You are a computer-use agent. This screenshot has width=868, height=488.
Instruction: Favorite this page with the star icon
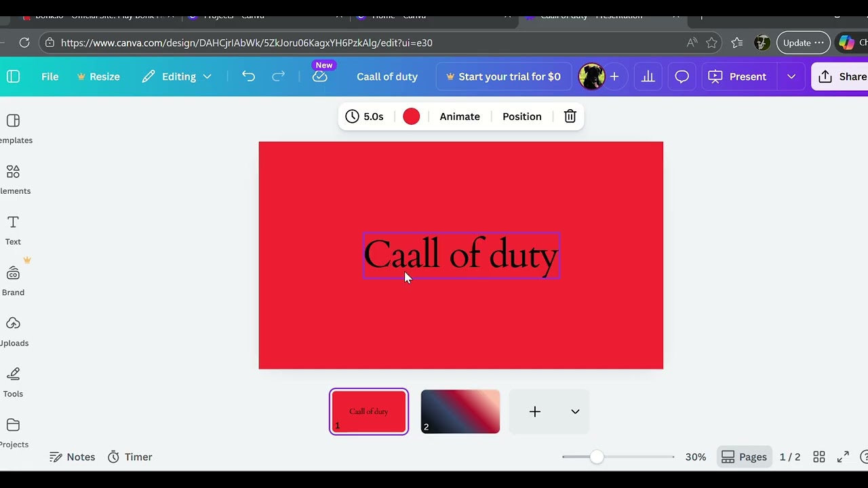coord(711,43)
